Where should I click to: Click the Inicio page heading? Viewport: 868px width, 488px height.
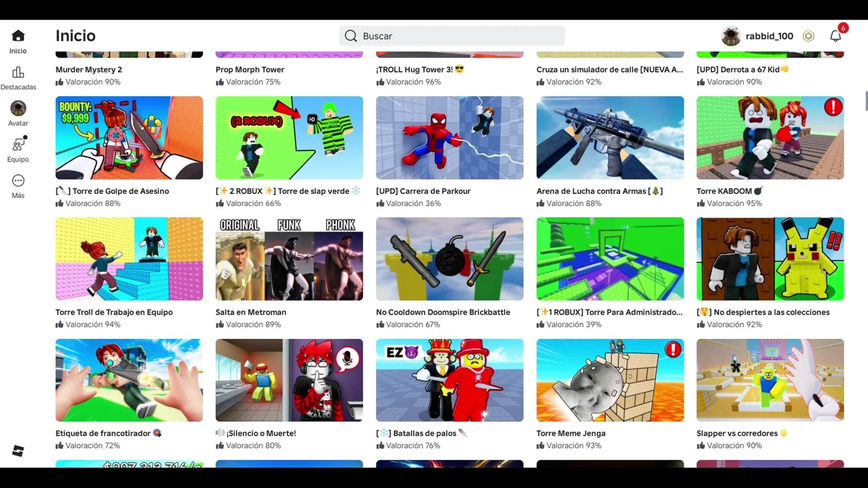point(75,36)
